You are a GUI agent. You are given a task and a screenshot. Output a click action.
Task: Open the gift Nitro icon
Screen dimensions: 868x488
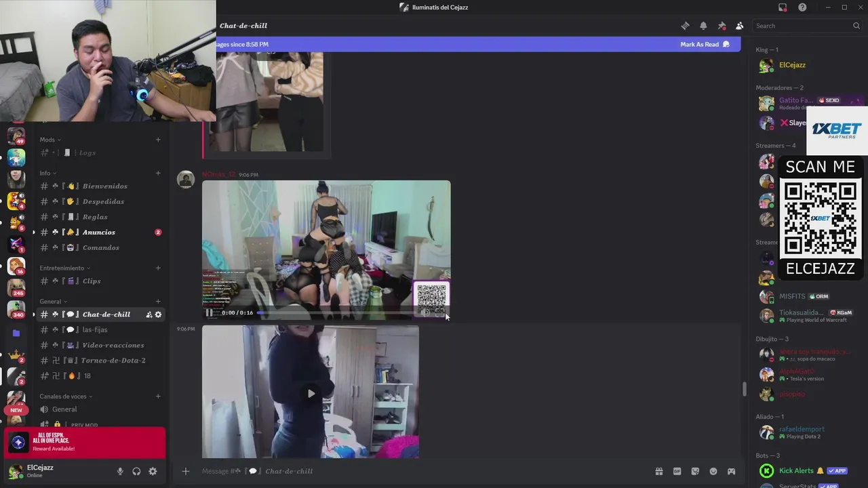coord(658,471)
